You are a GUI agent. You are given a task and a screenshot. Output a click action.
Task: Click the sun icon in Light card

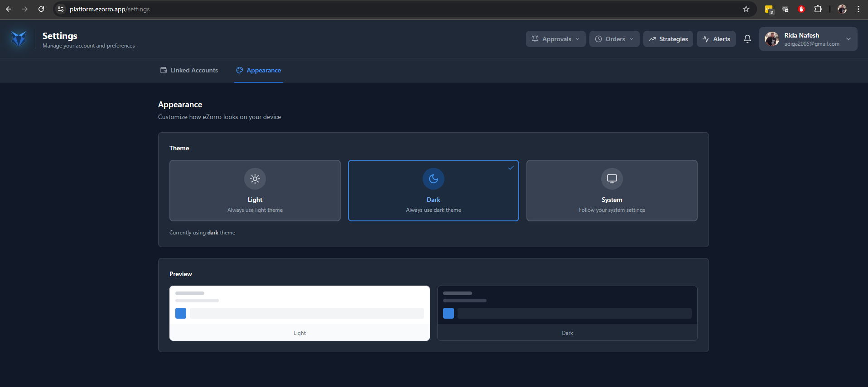[255, 179]
